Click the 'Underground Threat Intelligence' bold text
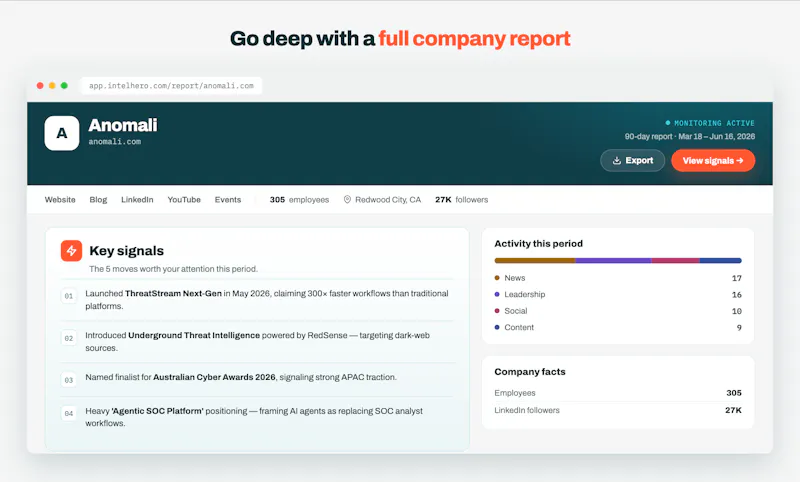Image resolution: width=800 pixels, height=482 pixels. [x=194, y=335]
